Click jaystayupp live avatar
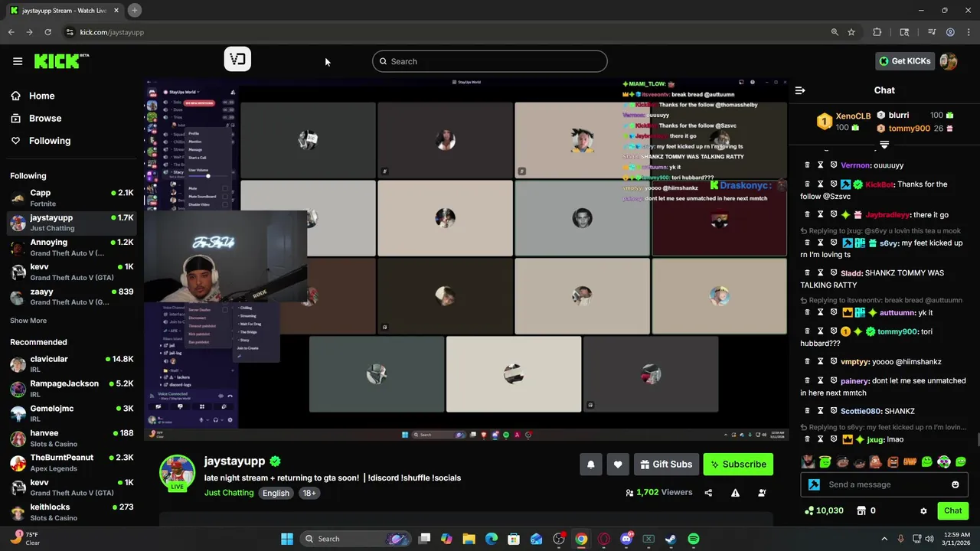 point(177,472)
